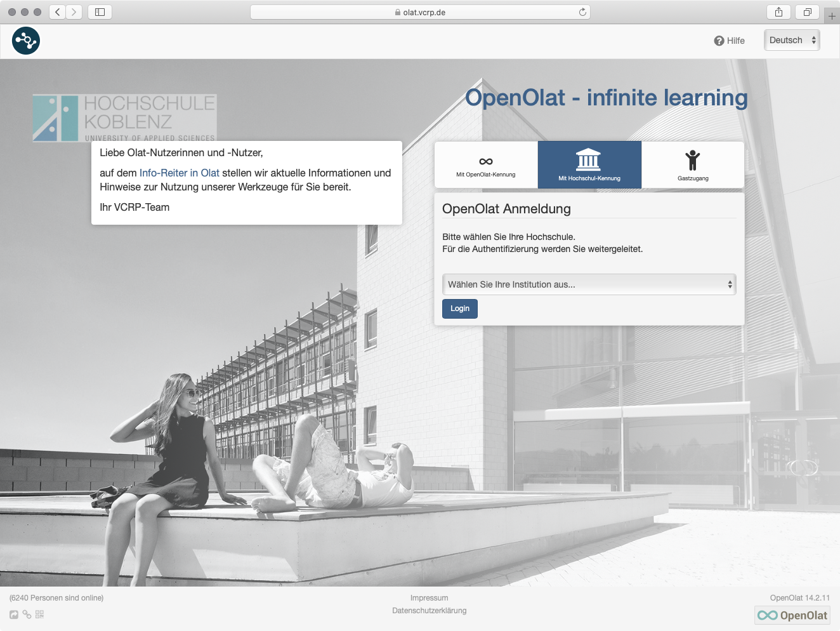This screenshot has height=631, width=840.
Task: Click the 'OpenOlat Anmeldung' heading
Action: pyautogui.click(x=506, y=209)
